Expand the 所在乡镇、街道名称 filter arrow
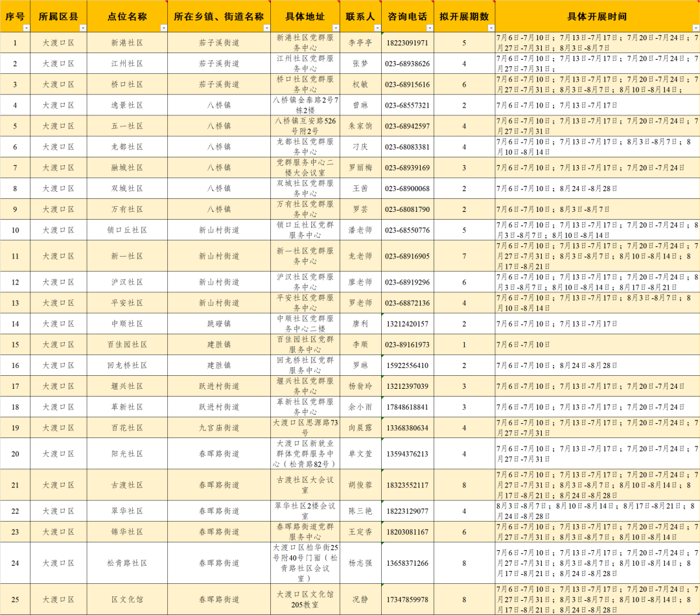Image resolution: width=700 pixels, height=615 pixels. 266,28
